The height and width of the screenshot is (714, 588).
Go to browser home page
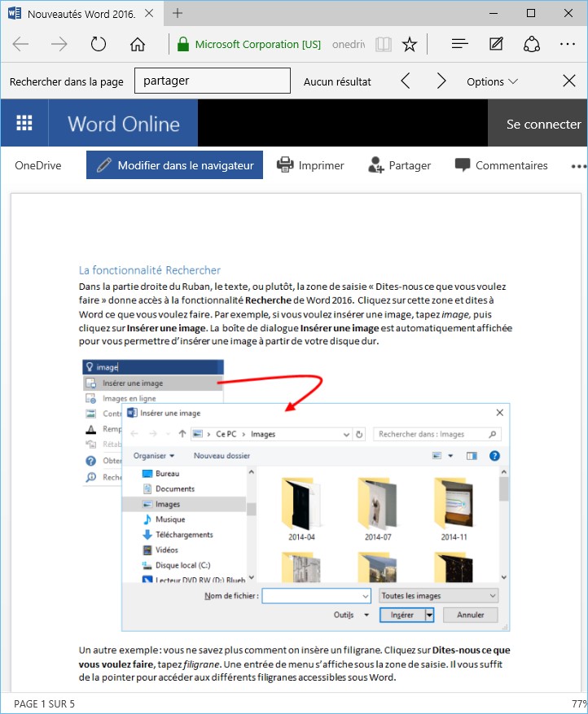tap(138, 45)
